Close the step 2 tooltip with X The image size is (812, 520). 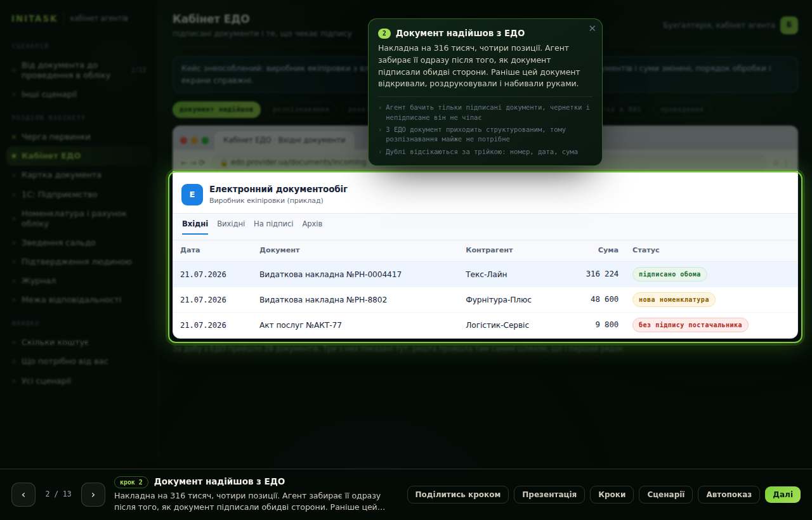click(x=593, y=29)
